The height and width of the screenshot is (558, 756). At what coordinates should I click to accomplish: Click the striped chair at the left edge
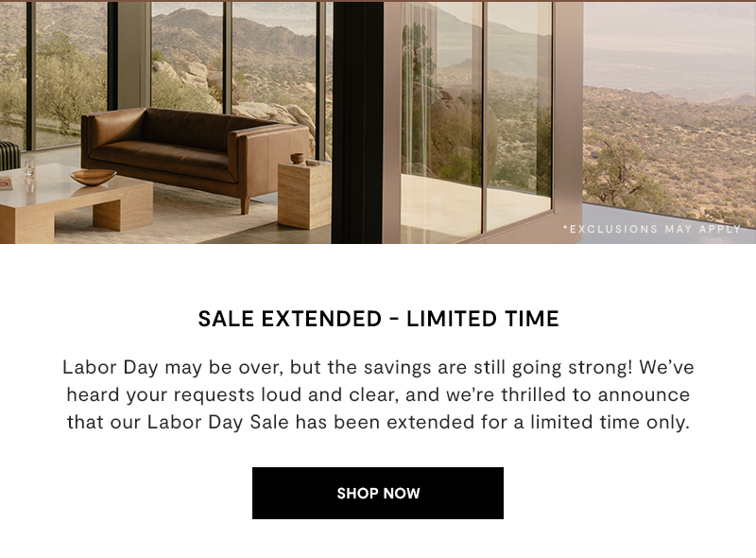9,155
